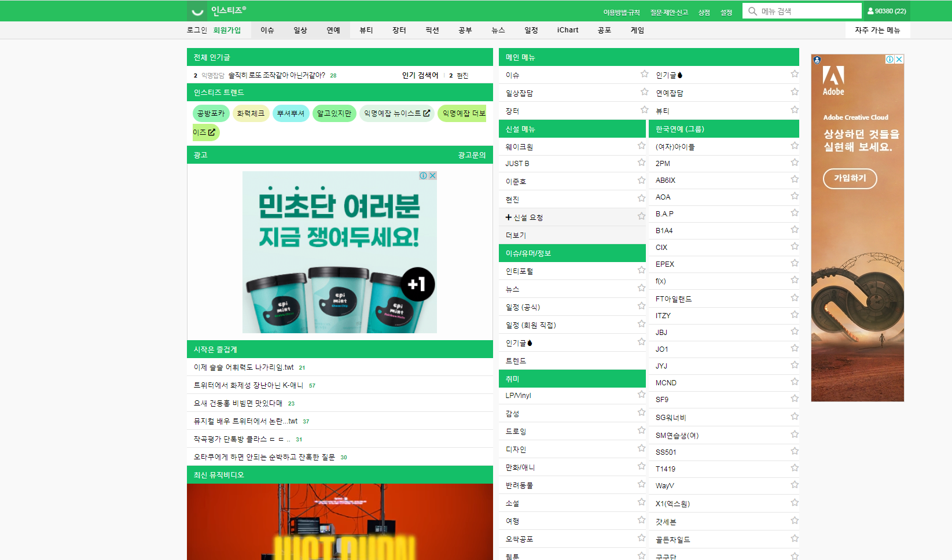
Task: Click star next to WayV
Action: click(x=795, y=484)
